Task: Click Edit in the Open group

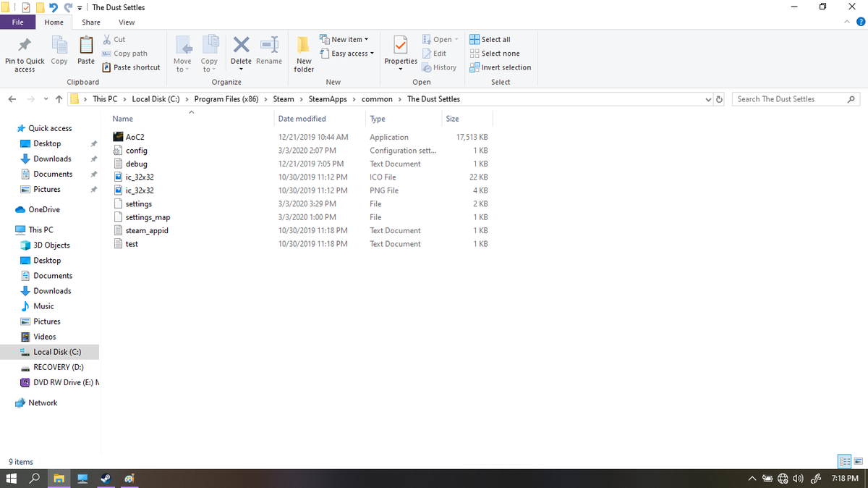Action: (x=434, y=54)
